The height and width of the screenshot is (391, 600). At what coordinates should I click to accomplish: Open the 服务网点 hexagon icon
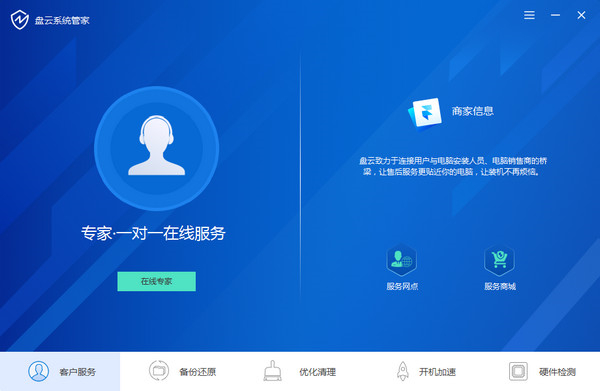(401, 260)
